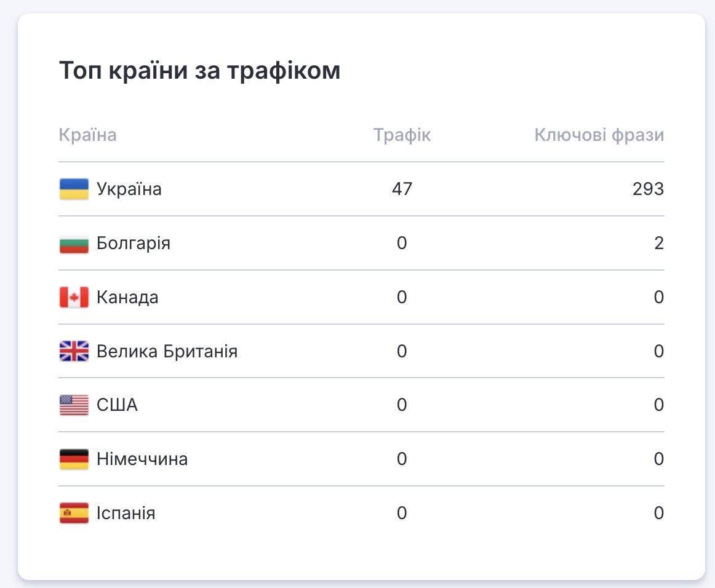Viewport: 715px width, 588px height.
Task: Click the Bulgaria flag icon
Action: pos(74,244)
